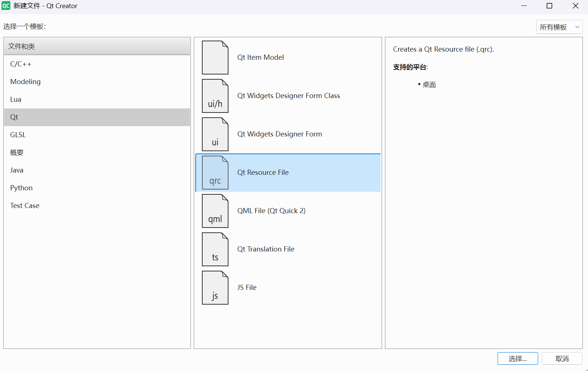
Task: Click the 支持的平台 heading
Action: pyautogui.click(x=410, y=67)
